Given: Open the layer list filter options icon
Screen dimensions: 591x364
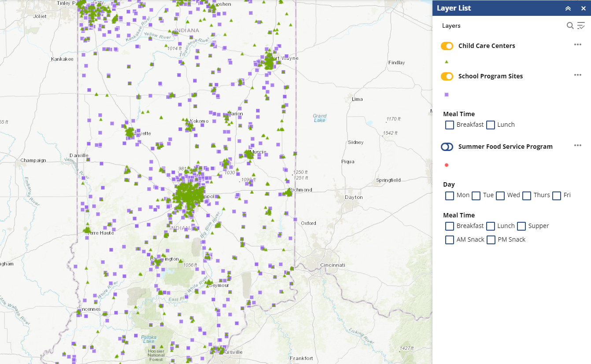Looking at the screenshot, I should tap(581, 26).
